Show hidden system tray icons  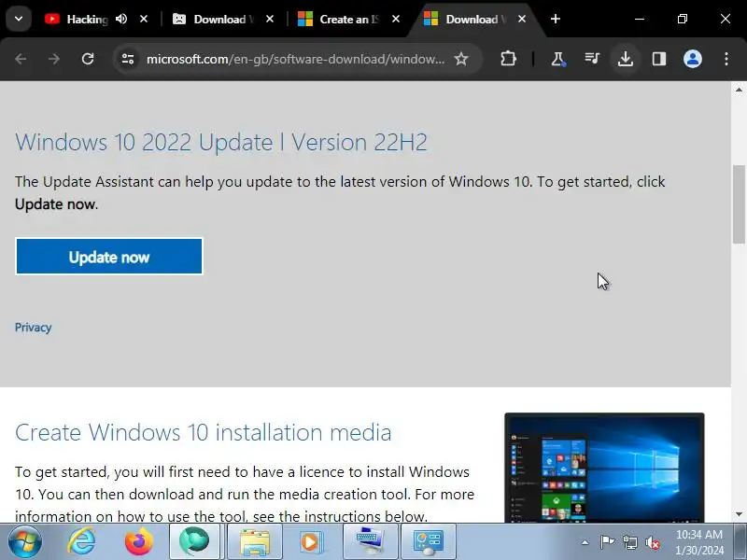pyautogui.click(x=585, y=542)
